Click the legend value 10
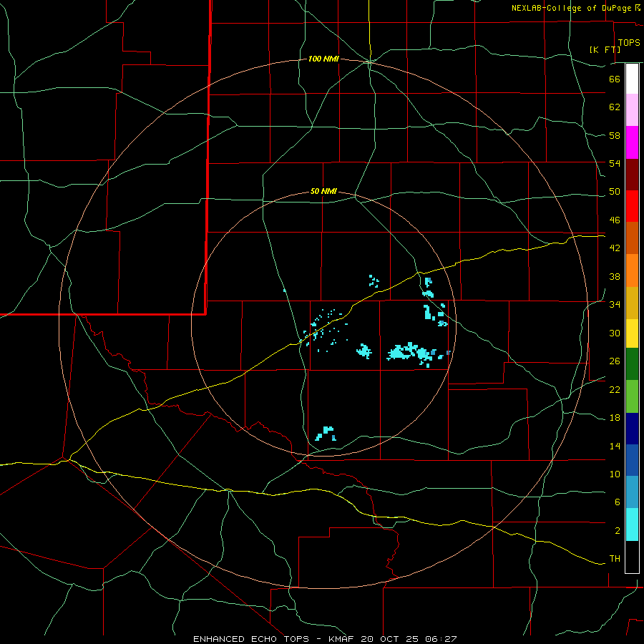The image size is (644, 644). coord(615,474)
